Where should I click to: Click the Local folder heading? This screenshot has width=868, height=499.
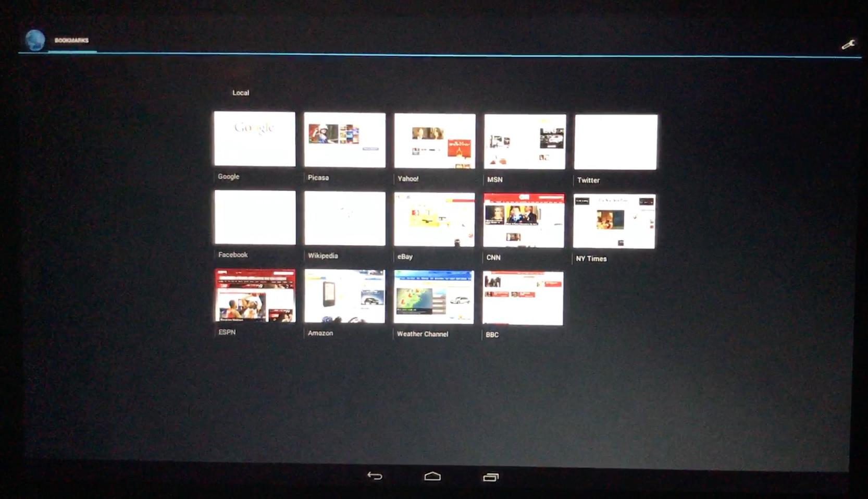(241, 93)
